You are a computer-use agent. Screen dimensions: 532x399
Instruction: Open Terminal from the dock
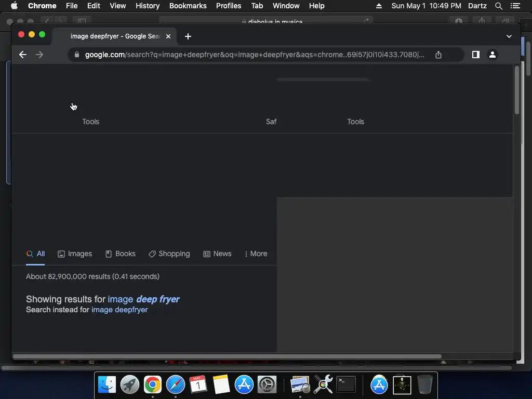(x=345, y=385)
